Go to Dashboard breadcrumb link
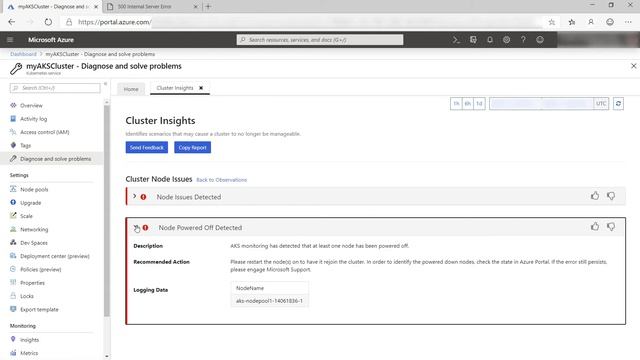The width and height of the screenshot is (640, 360). [x=23, y=54]
